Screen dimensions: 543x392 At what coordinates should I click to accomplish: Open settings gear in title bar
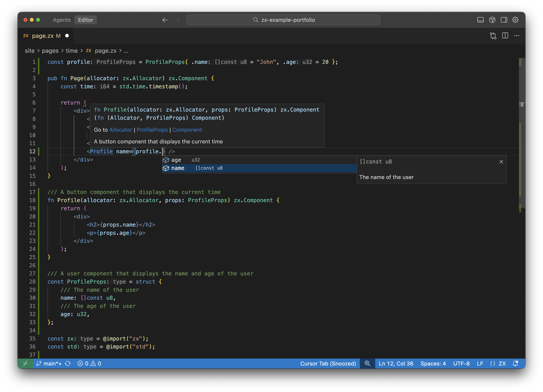(515, 20)
